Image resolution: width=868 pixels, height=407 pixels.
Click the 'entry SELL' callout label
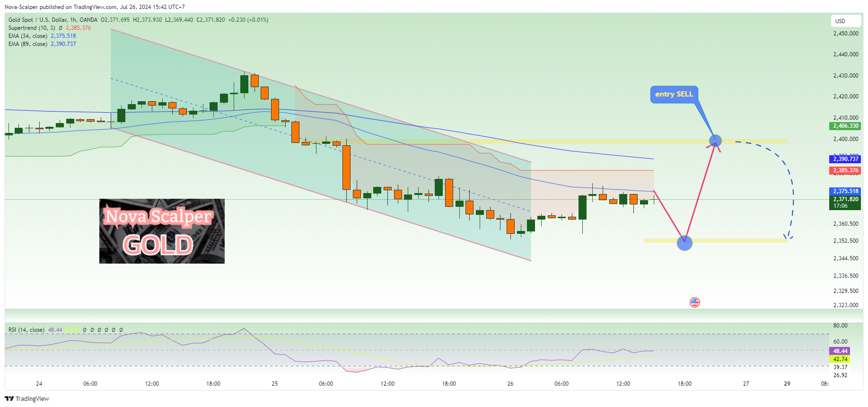(674, 94)
